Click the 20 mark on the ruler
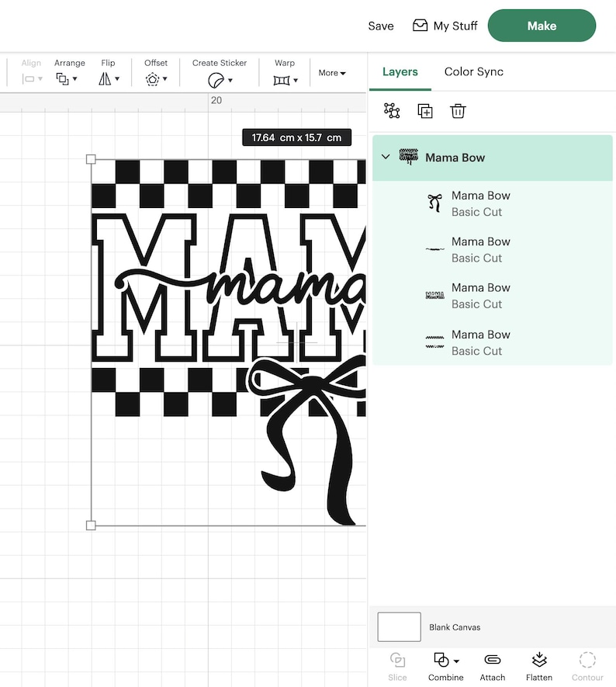This screenshot has height=687, width=616. pyautogui.click(x=216, y=100)
